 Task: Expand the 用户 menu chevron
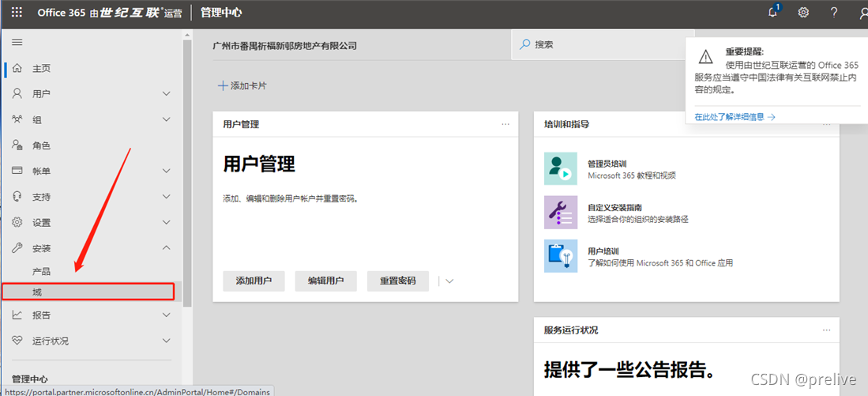point(166,93)
